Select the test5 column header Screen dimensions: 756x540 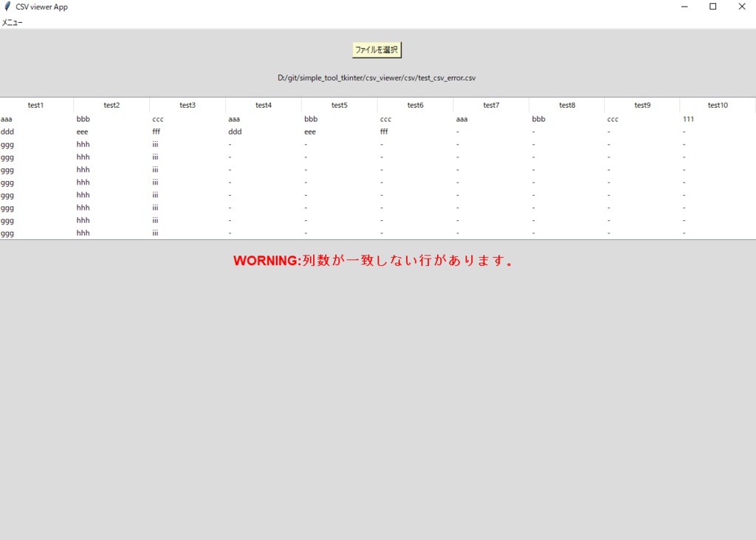tap(339, 105)
